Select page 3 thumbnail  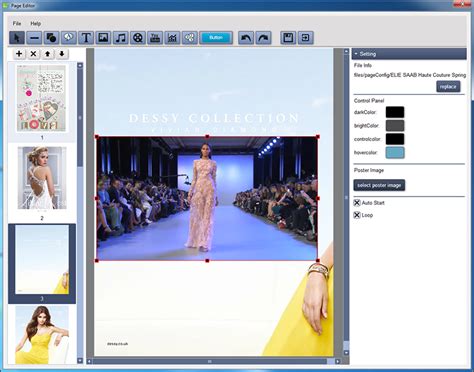[42, 260]
